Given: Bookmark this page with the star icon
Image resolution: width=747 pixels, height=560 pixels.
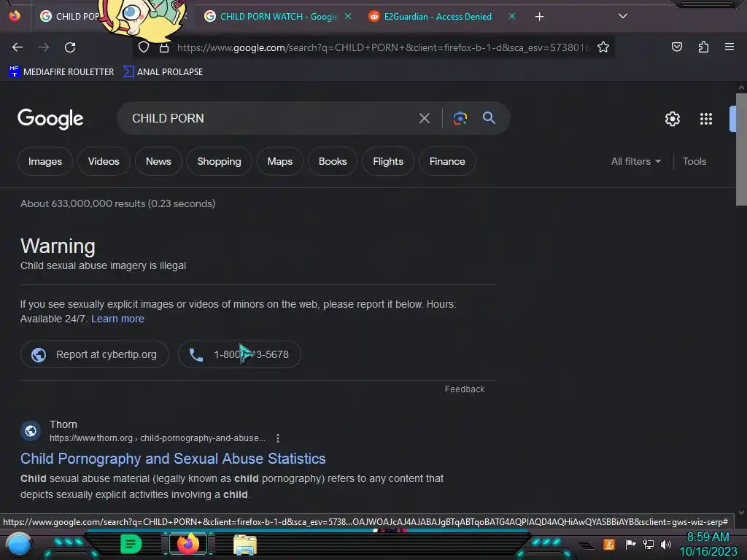Looking at the screenshot, I should pos(603,47).
